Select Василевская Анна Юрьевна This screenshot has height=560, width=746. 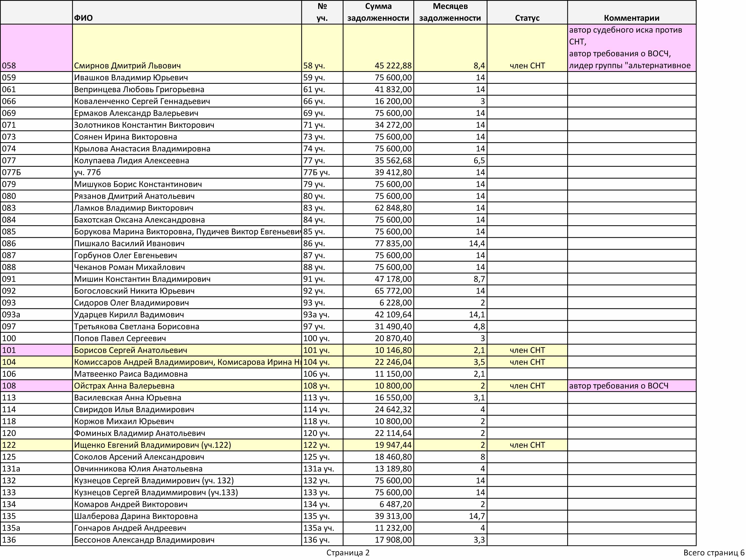click(x=127, y=397)
